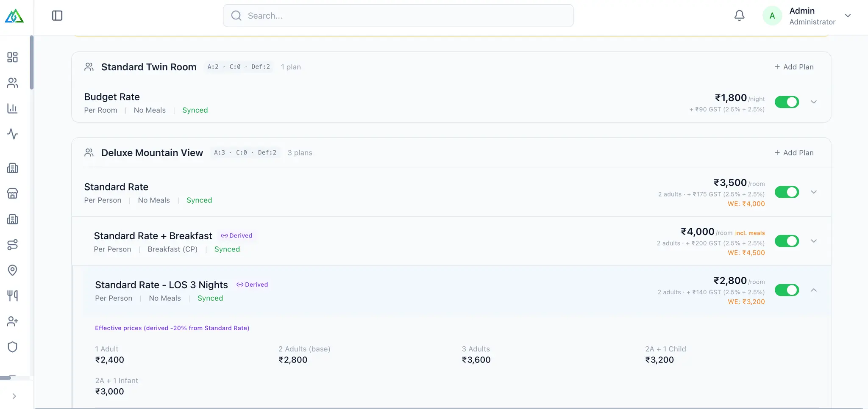Click the Standard Rate + Breakfast title
The height and width of the screenshot is (409, 868).
[x=153, y=236]
